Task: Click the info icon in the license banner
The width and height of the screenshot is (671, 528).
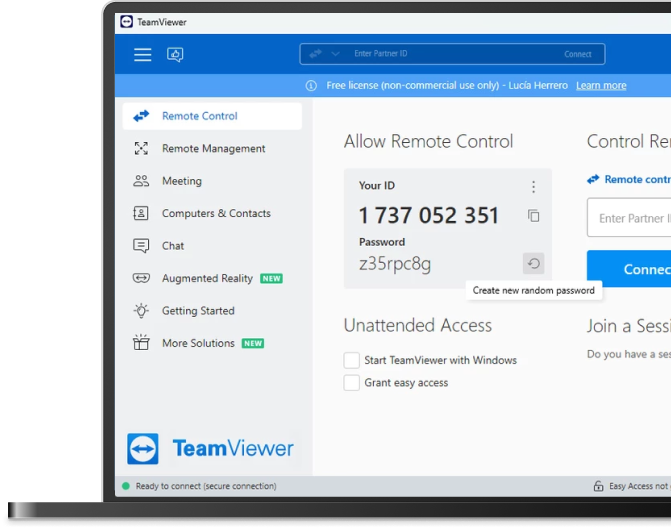Action: (311, 86)
